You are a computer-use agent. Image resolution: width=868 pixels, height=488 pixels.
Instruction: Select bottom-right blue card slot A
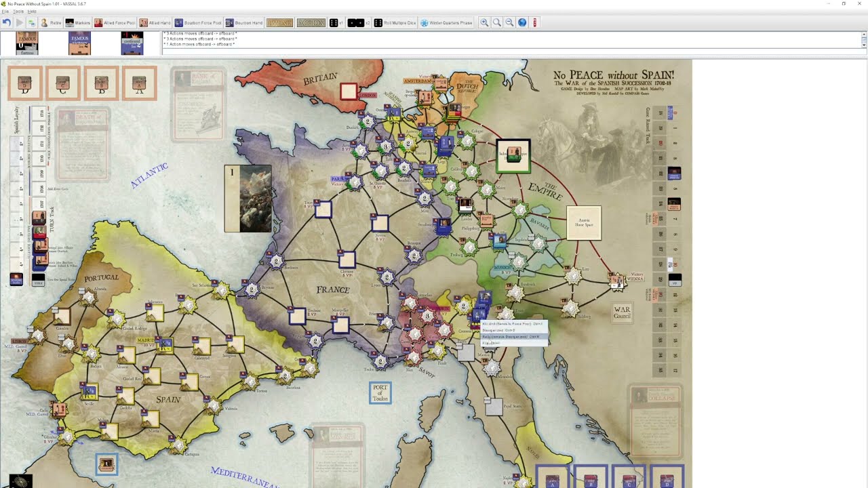click(x=553, y=476)
